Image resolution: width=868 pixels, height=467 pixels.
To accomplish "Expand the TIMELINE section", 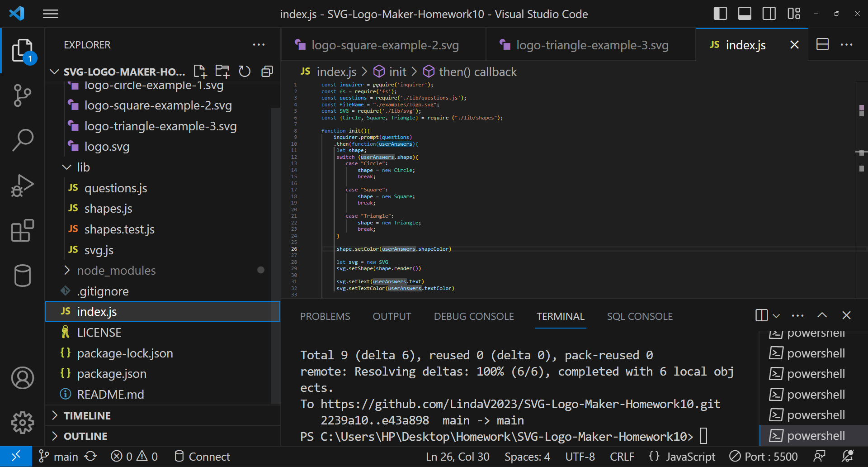I will [x=87, y=415].
